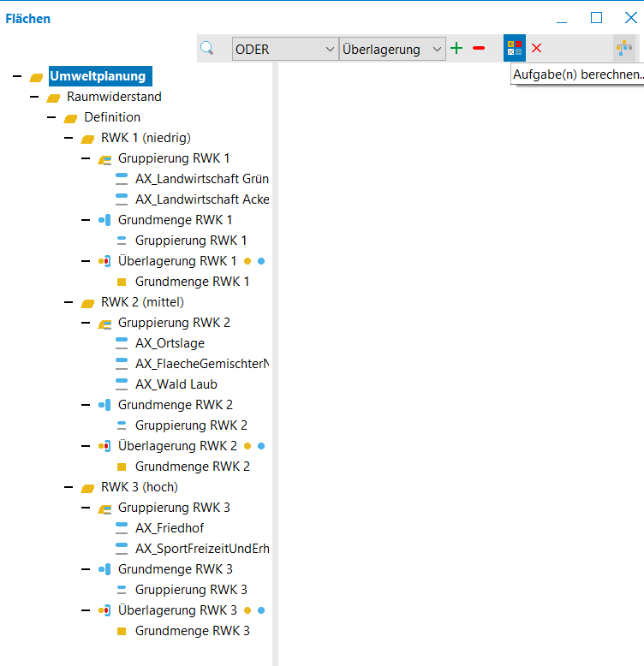Image resolution: width=644 pixels, height=666 pixels.
Task: Collapse the RWK 3 (hoch) branch
Action: [69, 487]
